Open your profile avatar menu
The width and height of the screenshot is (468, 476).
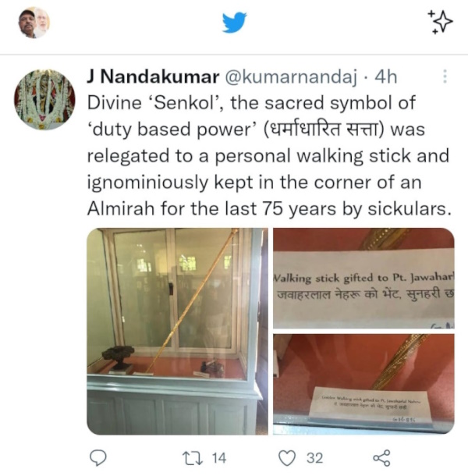pos(34,23)
